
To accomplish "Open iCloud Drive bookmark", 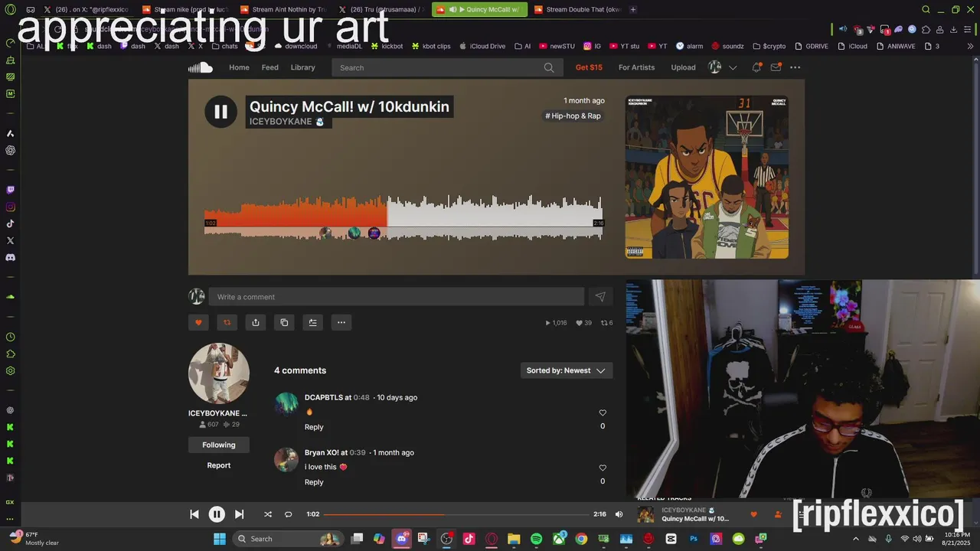I will coord(482,46).
